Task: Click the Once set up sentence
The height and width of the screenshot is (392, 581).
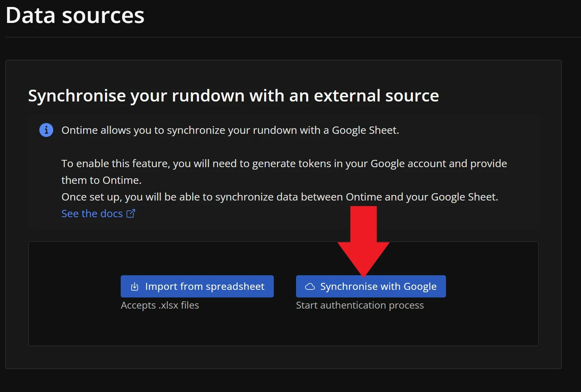Action: [x=279, y=197]
